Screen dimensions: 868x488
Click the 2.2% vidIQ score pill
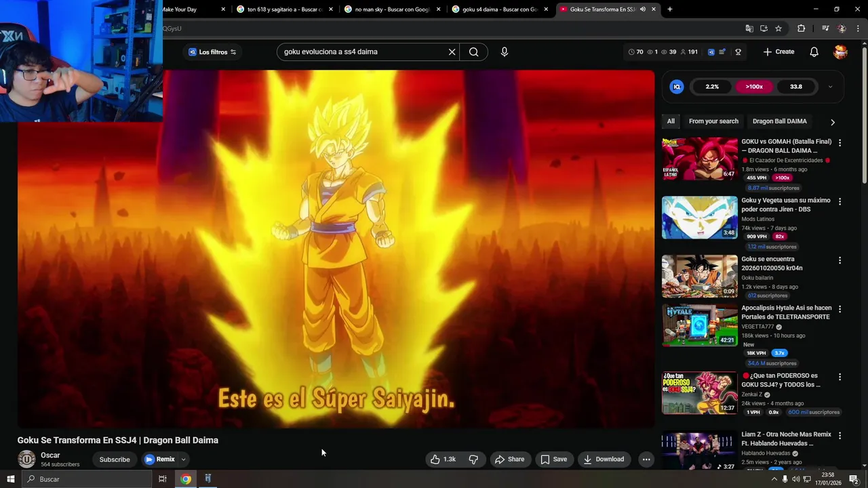point(712,87)
